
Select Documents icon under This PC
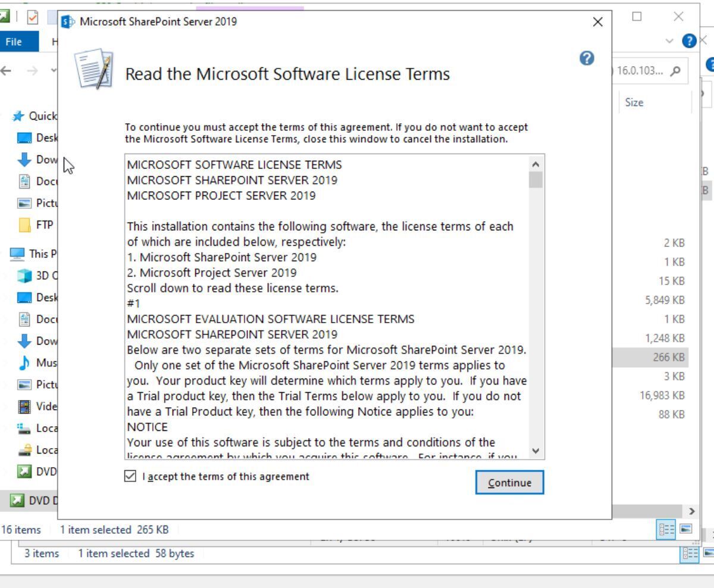coord(24,319)
